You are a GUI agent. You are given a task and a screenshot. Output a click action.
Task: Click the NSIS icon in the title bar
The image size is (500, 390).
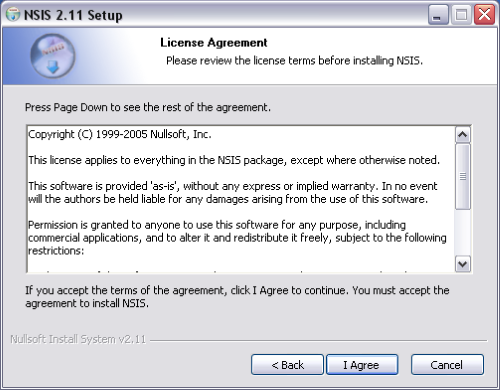point(13,14)
